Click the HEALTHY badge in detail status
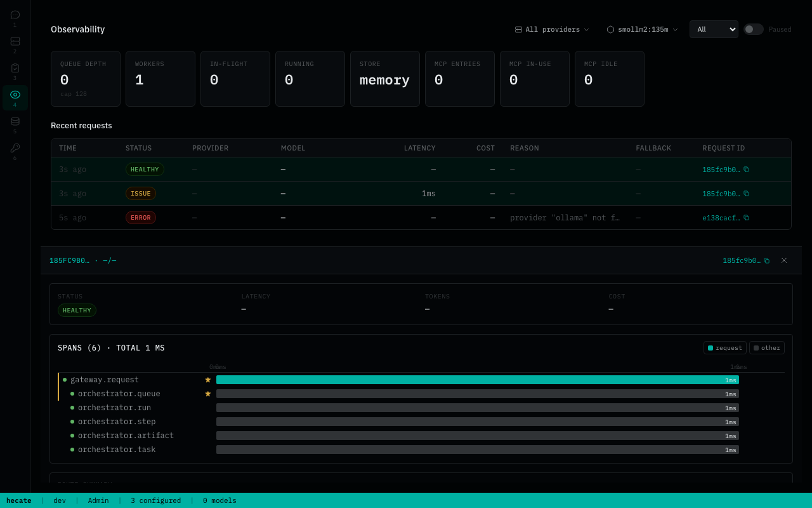Viewport: 812px width, 508px height. coord(77,311)
